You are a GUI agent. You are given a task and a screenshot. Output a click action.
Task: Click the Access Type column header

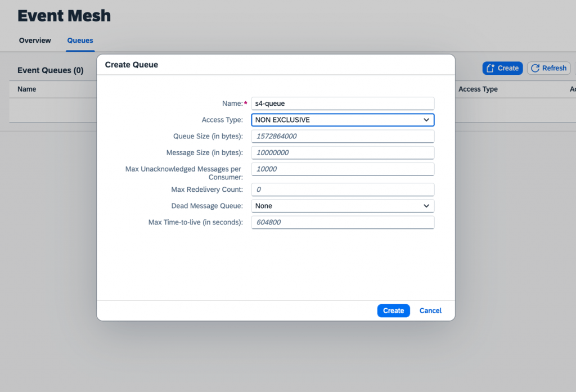(478, 89)
